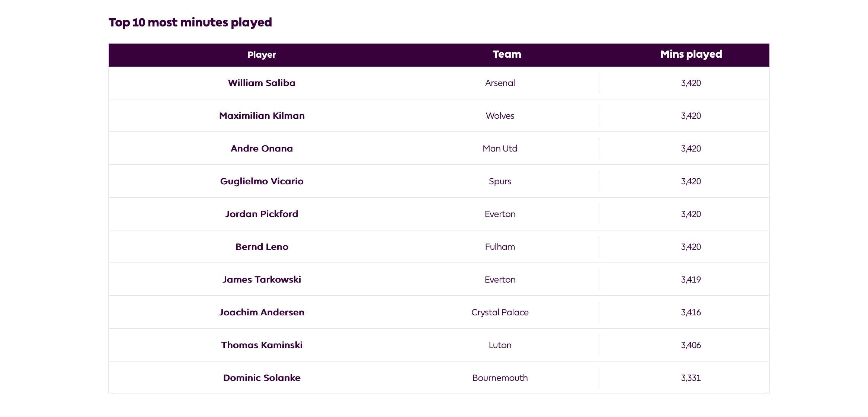This screenshot has height=417, width=868.
Task: Select the Wolves team cell
Action: (x=500, y=116)
